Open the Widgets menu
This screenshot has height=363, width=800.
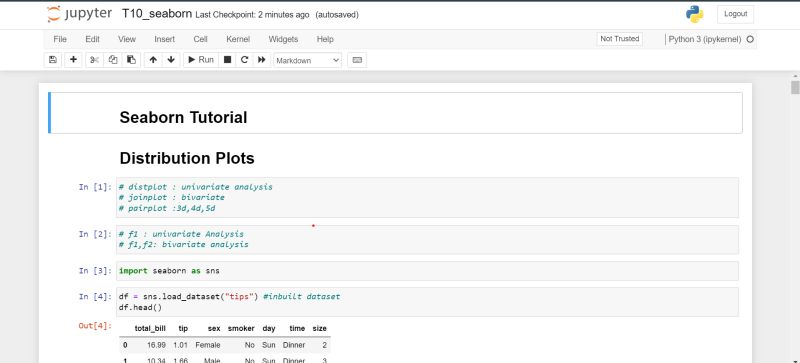coord(283,39)
